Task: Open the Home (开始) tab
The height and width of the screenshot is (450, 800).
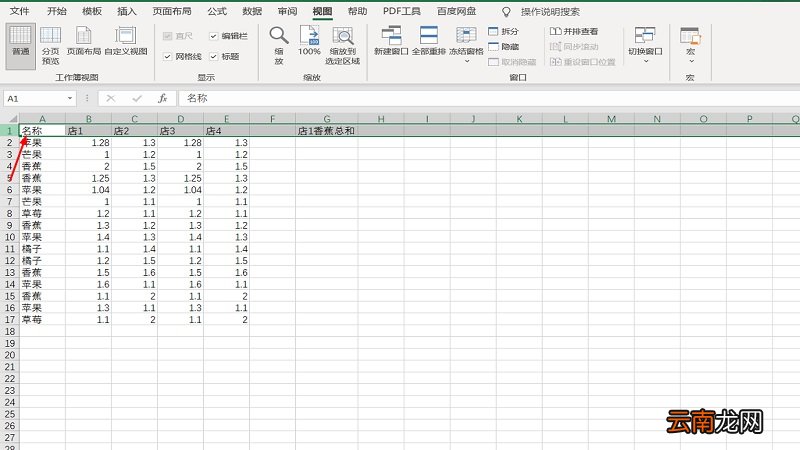Action: pos(57,11)
